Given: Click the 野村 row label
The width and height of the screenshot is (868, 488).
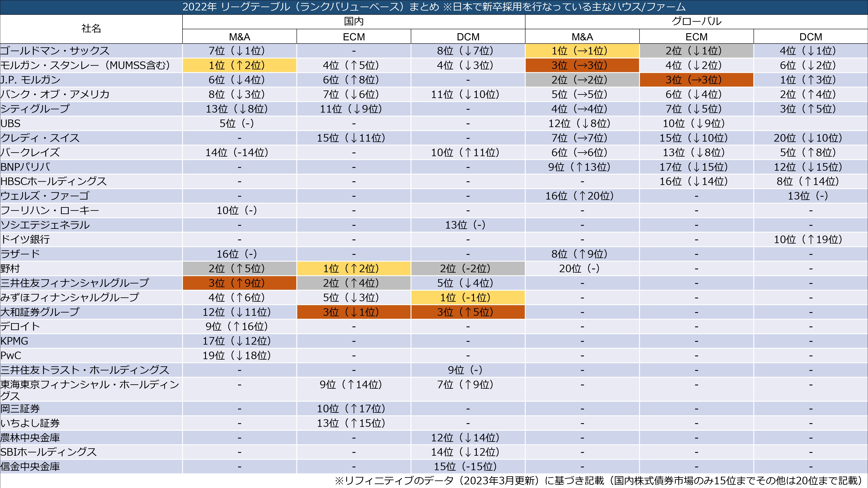Looking at the screenshot, I should coord(10,269).
